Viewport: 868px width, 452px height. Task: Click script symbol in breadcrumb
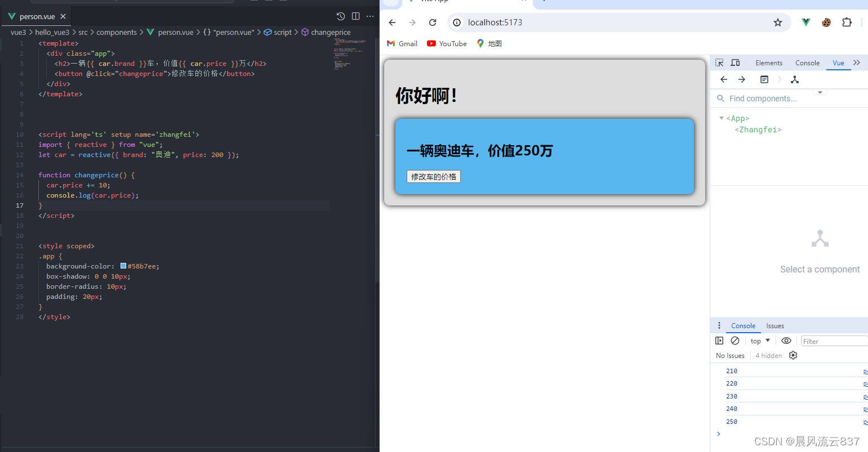278,32
